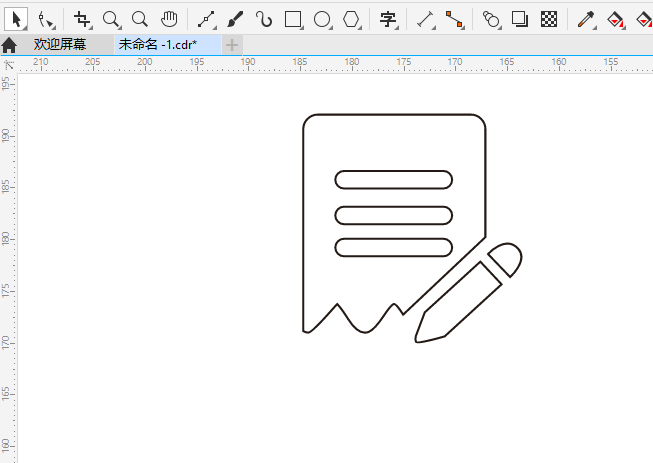This screenshot has width=653, height=463.
Task: Select the Crop tool
Action: tap(82, 20)
